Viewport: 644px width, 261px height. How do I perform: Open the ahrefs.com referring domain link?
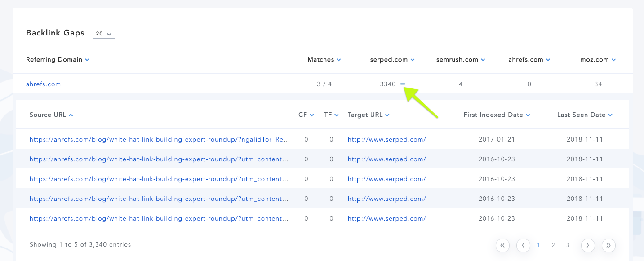(x=43, y=84)
